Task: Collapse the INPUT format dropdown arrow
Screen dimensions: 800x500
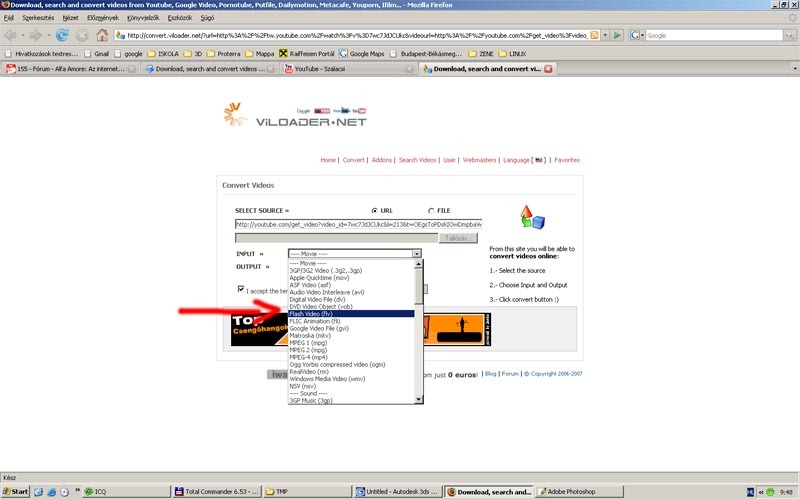Action: pos(417,254)
